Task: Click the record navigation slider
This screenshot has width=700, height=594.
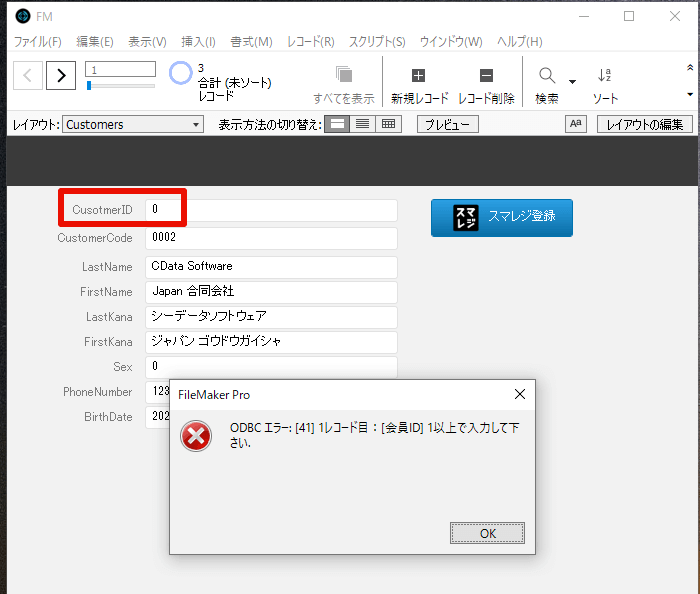Action: [x=121, y=85]
